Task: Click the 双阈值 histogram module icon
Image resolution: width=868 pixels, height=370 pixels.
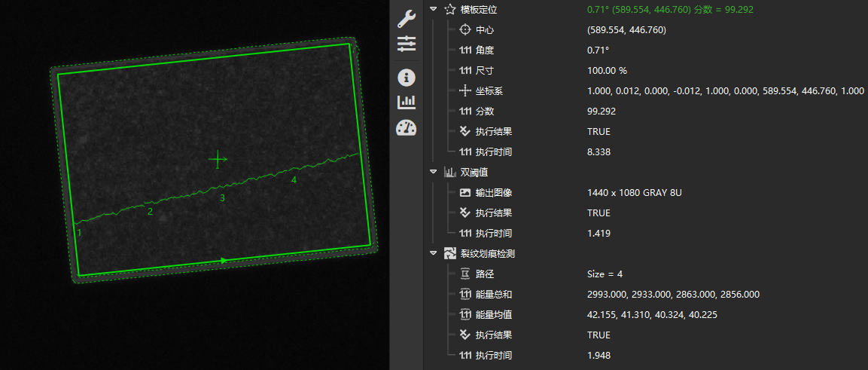Action: click(x=450, y=173)
